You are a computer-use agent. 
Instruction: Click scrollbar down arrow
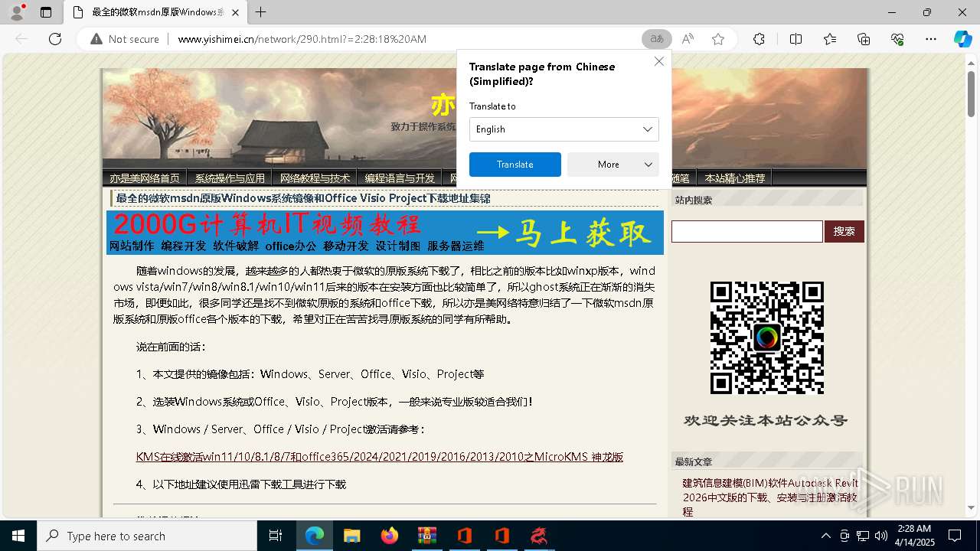[x=971, y=508]
